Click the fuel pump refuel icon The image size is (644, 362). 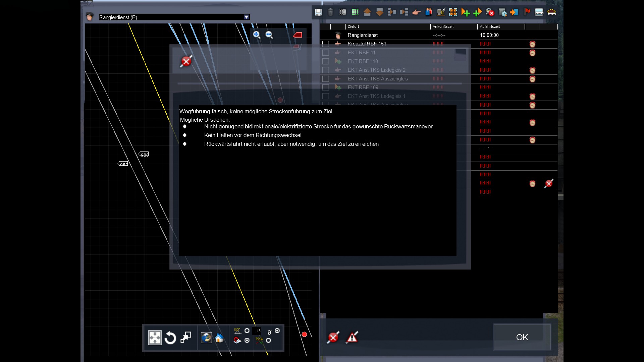point(441,12)
